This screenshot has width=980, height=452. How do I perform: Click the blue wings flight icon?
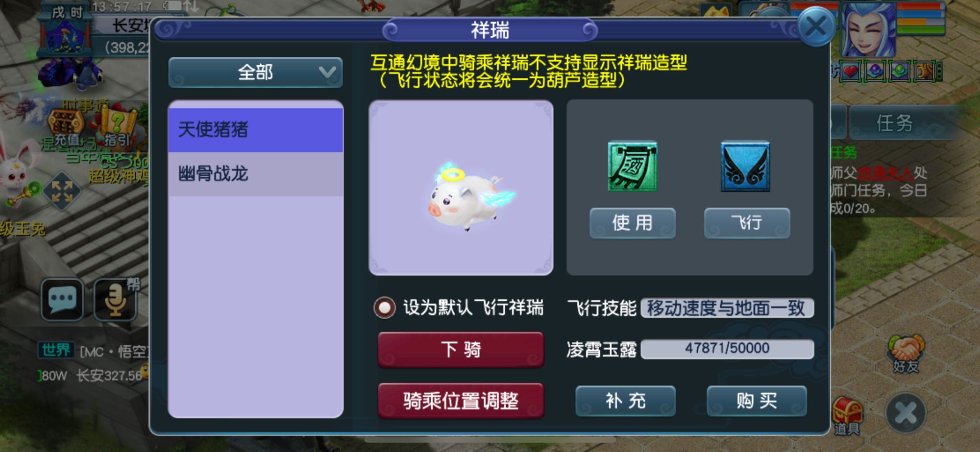tap(745, 167)
